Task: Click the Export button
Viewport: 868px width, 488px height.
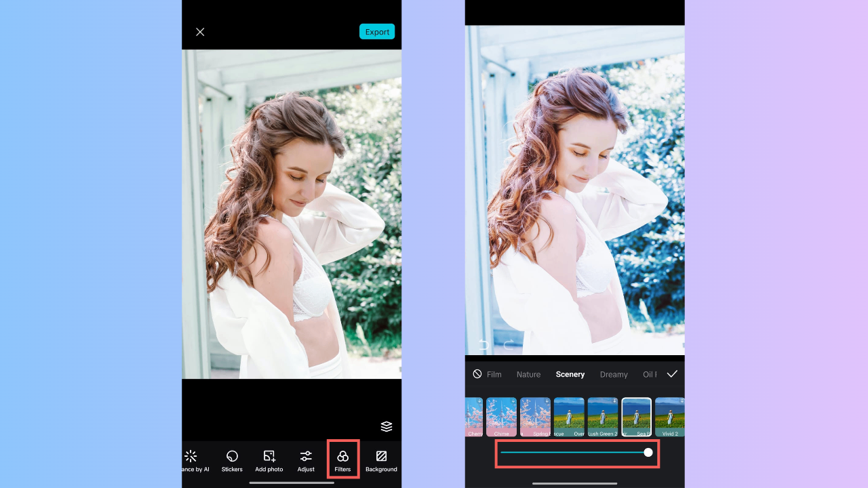Action: (x=377, y=32)
